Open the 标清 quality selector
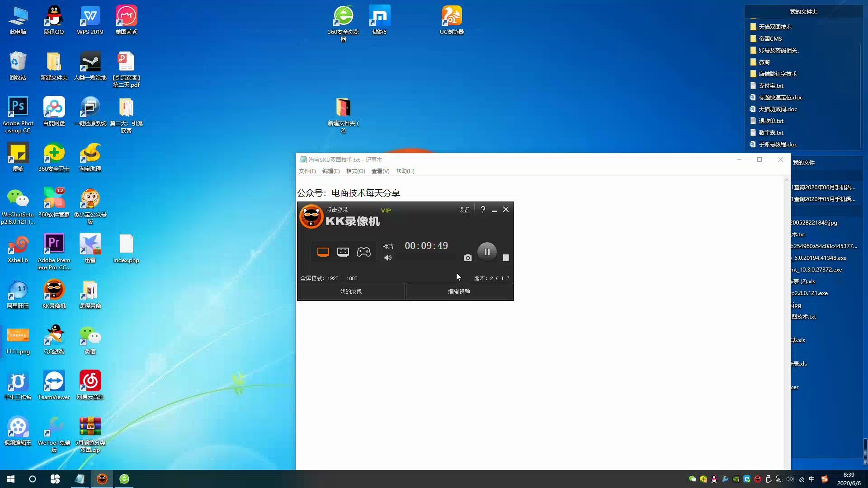The width and height of the screenshot is (868, 488). point(388,246)
